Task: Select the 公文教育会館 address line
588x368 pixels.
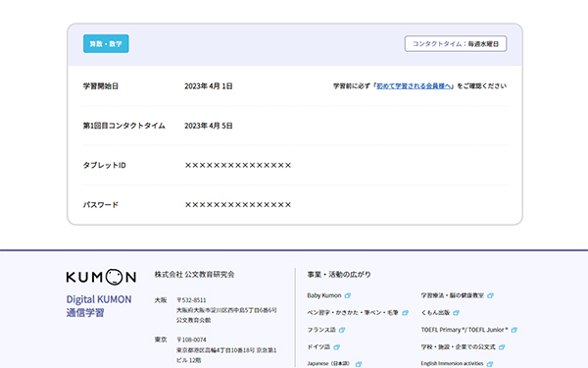Action: click(x=193, y=320)
